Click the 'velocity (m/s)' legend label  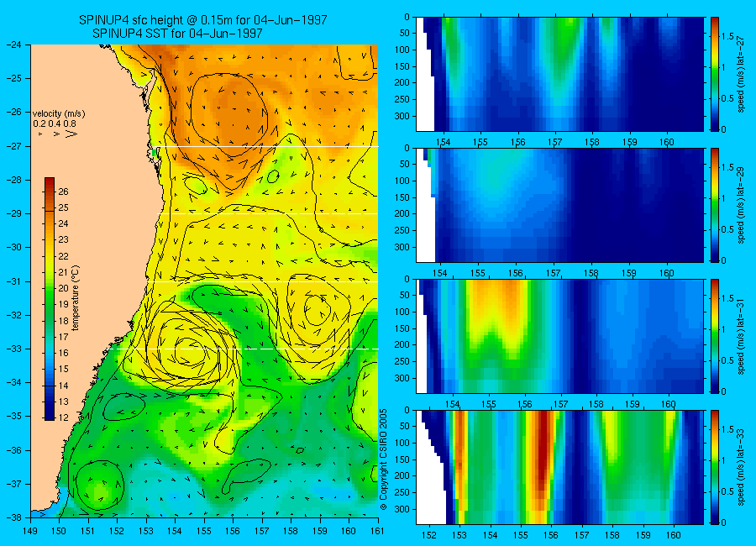click(58, 114)
